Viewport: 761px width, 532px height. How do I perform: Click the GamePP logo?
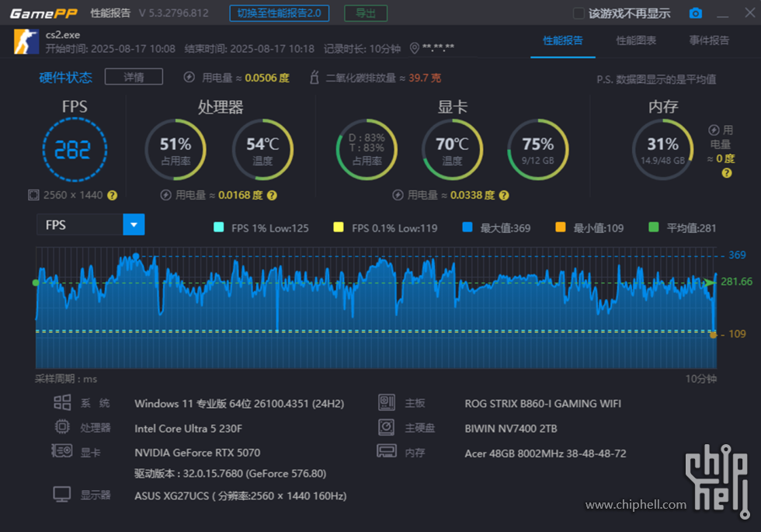pos(43,14)
